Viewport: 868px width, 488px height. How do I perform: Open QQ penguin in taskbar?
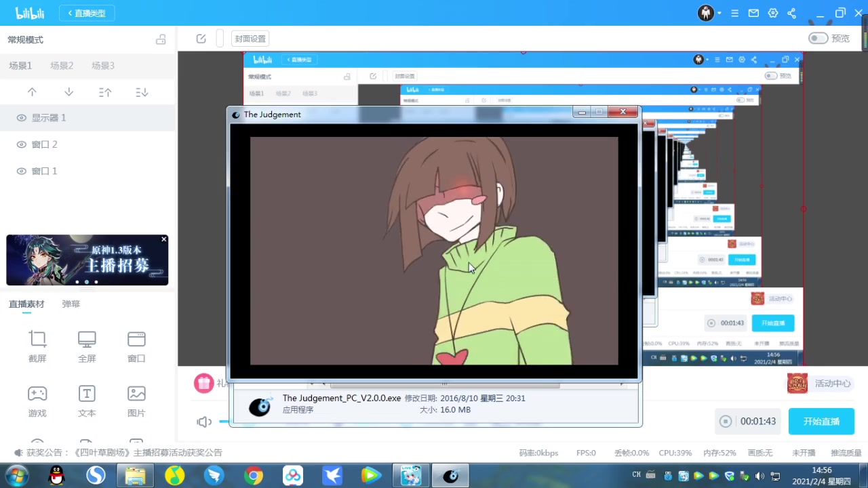pyautogui.click(x=57, y=476)
